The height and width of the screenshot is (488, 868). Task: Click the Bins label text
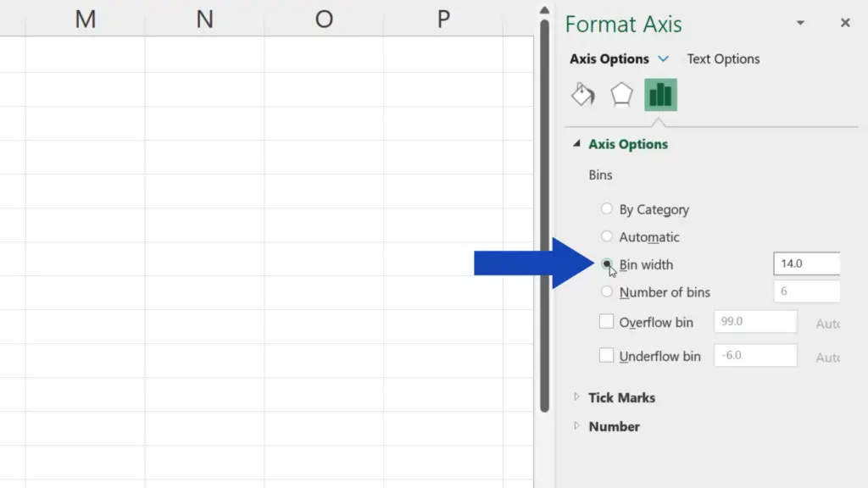[600, 175]
